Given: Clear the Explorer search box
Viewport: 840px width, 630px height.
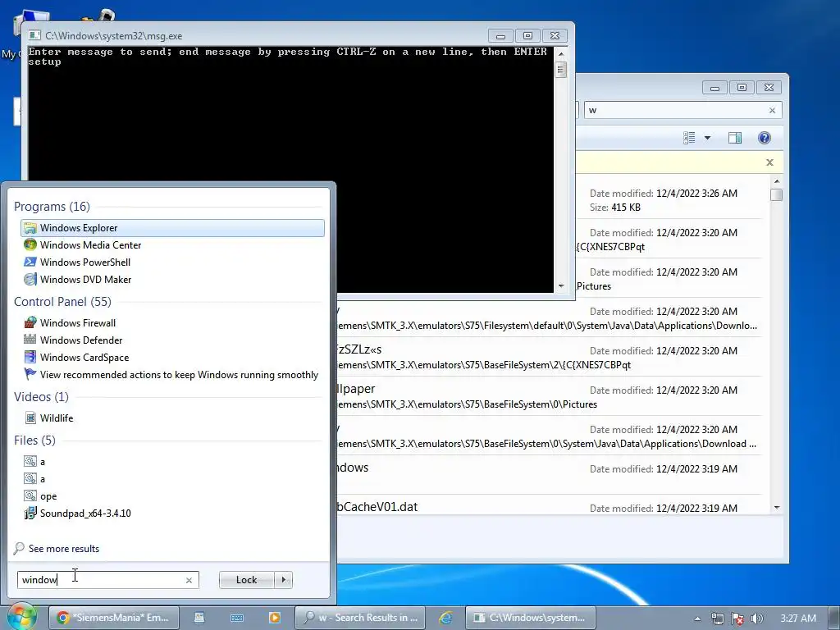Looking at the screenshot, I should coord(772,111).
